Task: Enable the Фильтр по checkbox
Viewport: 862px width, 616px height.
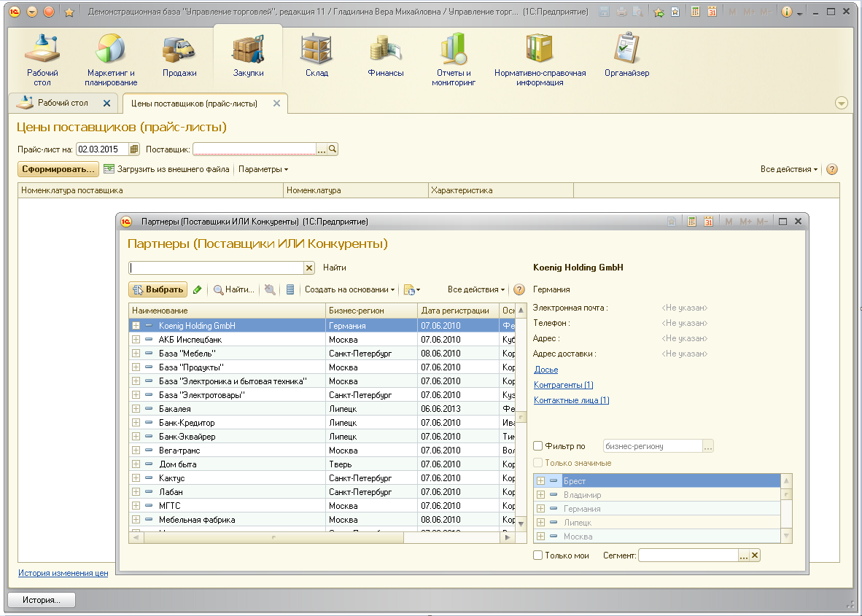Action: [x=538, y=445]
